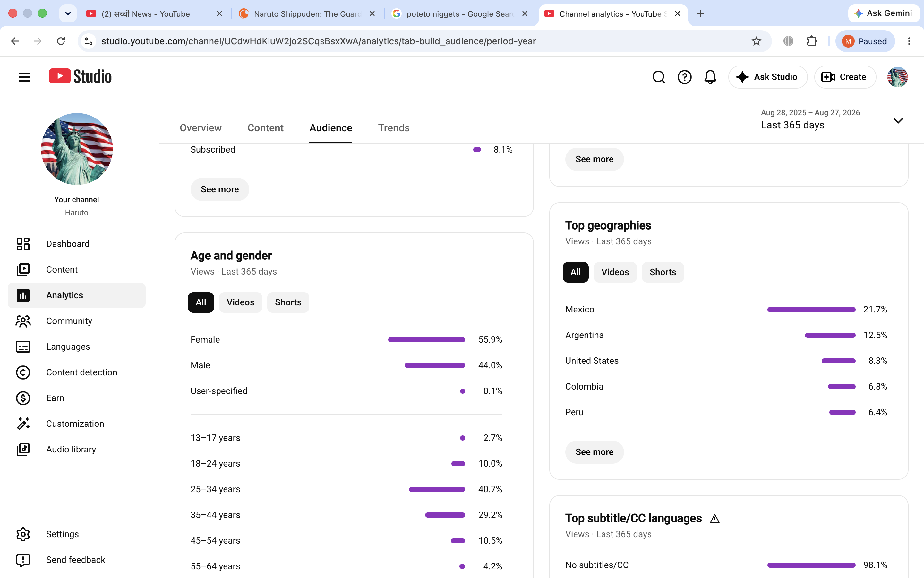Select All filter in Top geographies
The width and height of the screenshot is (924, 578).
point(575,272)
